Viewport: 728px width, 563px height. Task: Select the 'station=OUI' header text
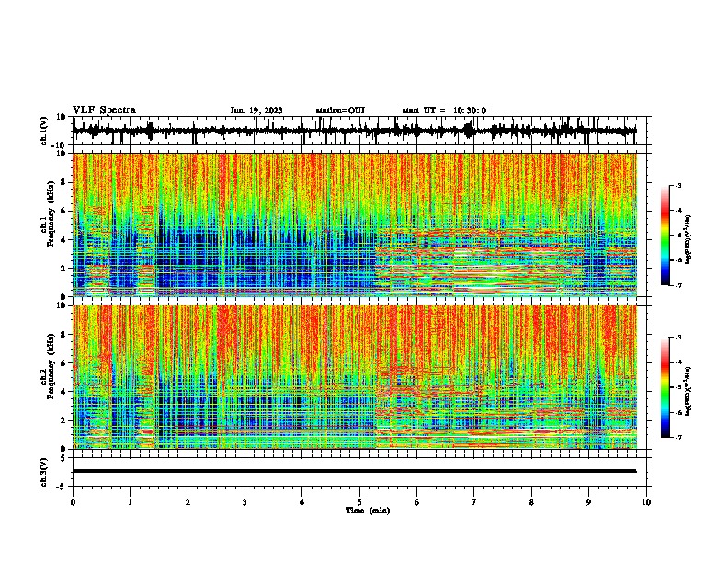click(340, 110)
